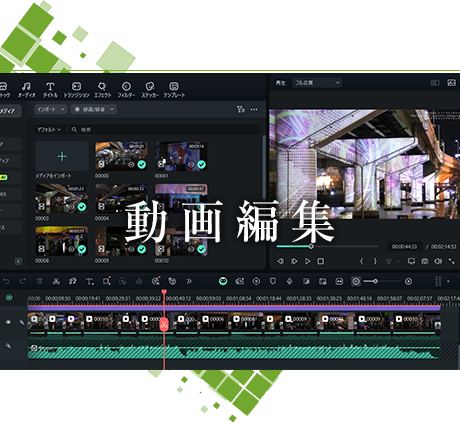Click the preview volume speaker icon

click(438, 261)
